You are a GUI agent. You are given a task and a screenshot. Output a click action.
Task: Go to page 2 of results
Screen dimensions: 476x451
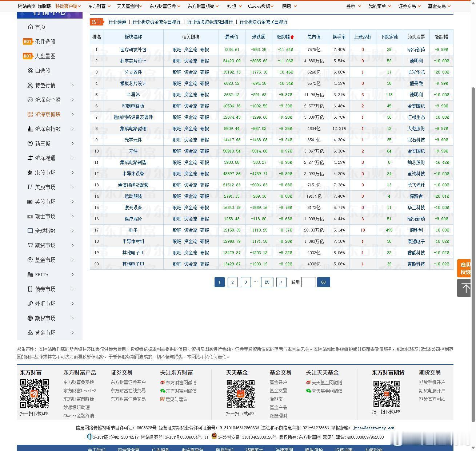(x=233, y=282)
